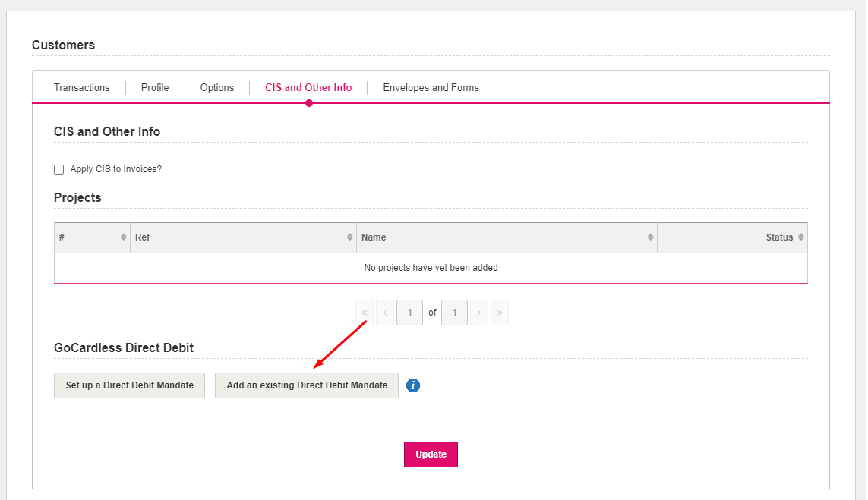Go to previous page of projects
The height and width of the screenshot is (500, 868).
pyautogui.click(x=385, y=313)
